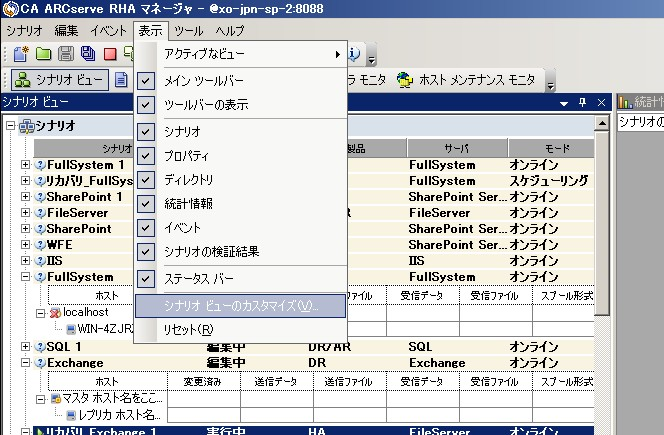The width and height of the screenshot is (664, 435).
Task: Click the blue info bubble toolbar icon
Action: pos(354,54)
